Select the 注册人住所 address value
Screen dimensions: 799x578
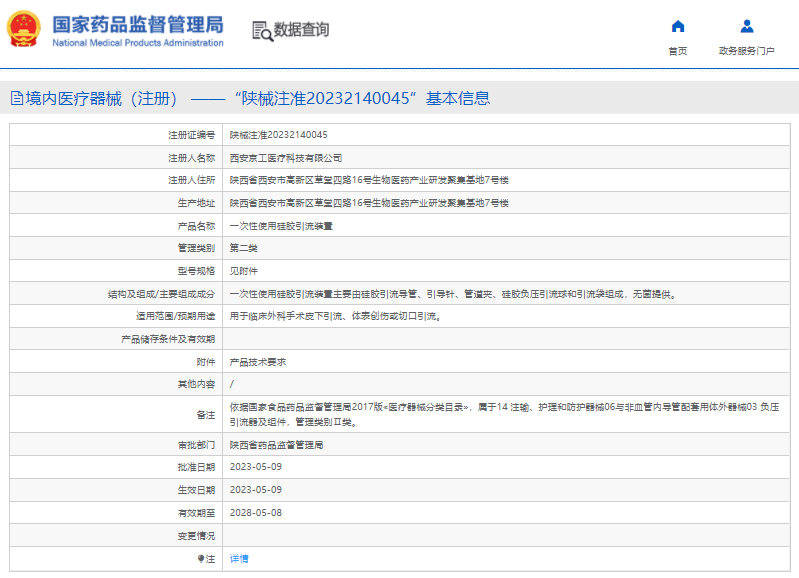[x=369, y=180]
